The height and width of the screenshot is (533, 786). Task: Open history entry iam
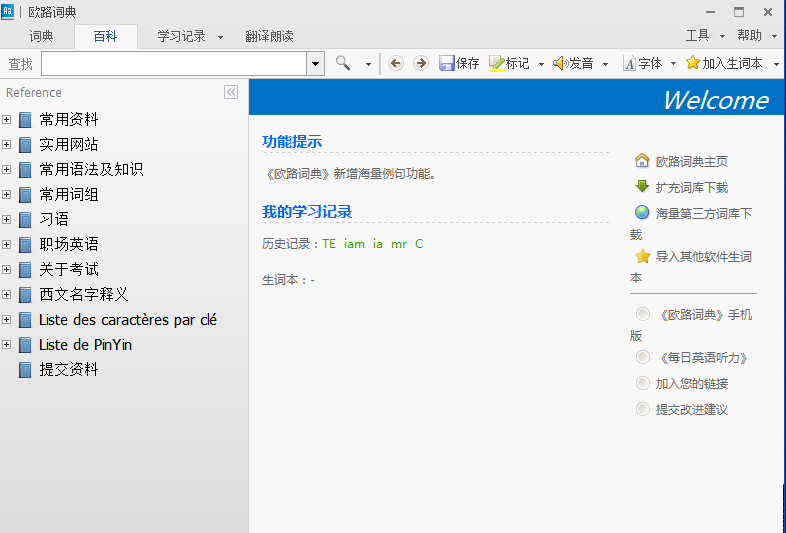(x=354, y=244)
